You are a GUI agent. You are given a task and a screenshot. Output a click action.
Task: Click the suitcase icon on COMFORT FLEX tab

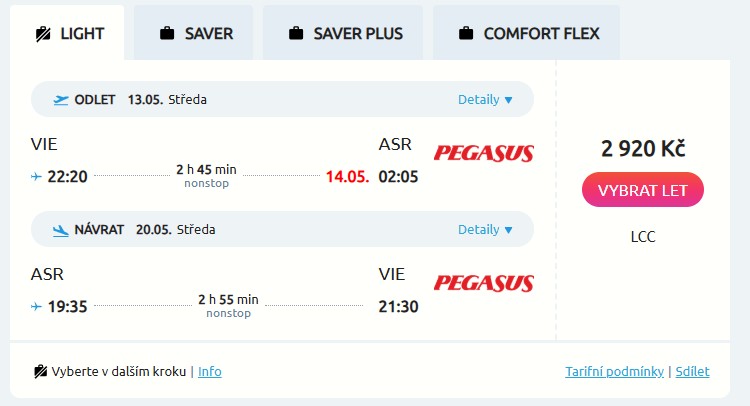(x=466, y=33)
